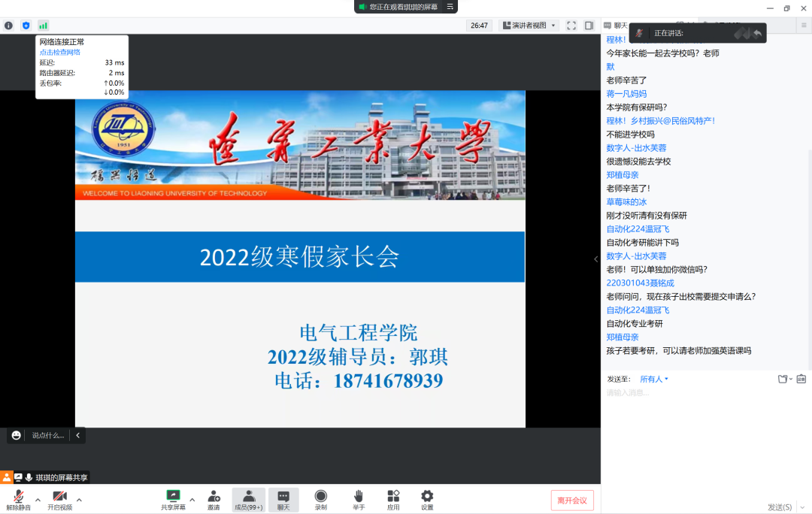Image resolution: width=812 pixels, height=514 pixels.
Task: Click sender 程林！乡村振兴@民俗风特产！
Action: coord(661,120)
